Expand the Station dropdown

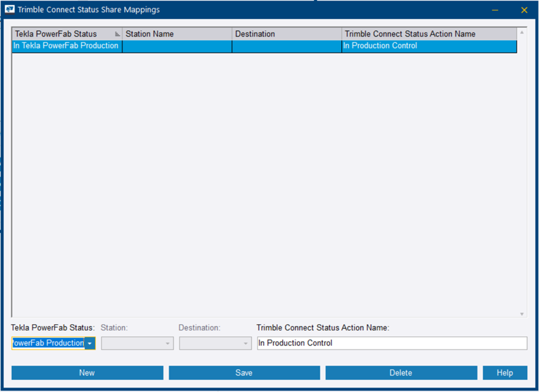[x=169, y=343]
